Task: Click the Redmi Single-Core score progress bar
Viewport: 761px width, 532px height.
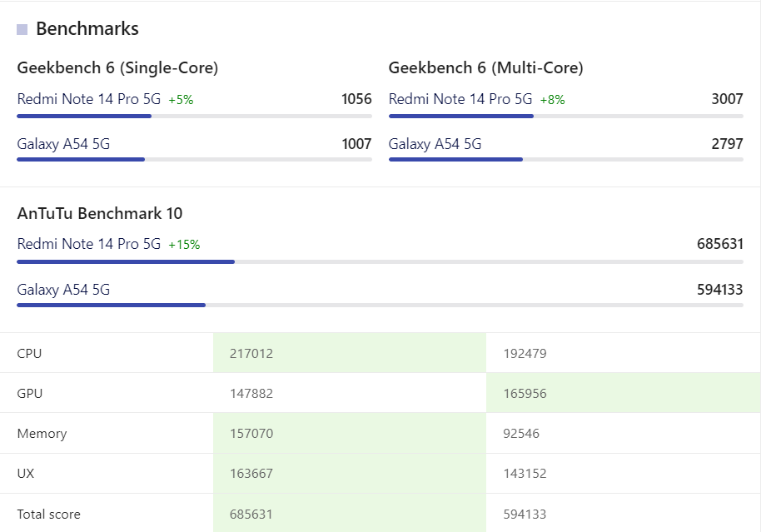Action: pos(194,116)
